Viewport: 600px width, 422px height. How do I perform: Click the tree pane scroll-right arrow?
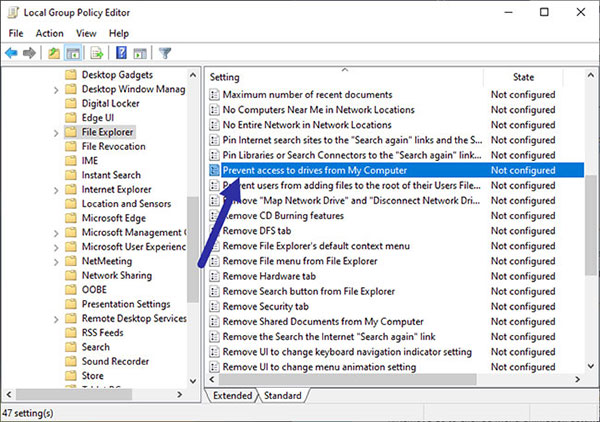(179, 394)
